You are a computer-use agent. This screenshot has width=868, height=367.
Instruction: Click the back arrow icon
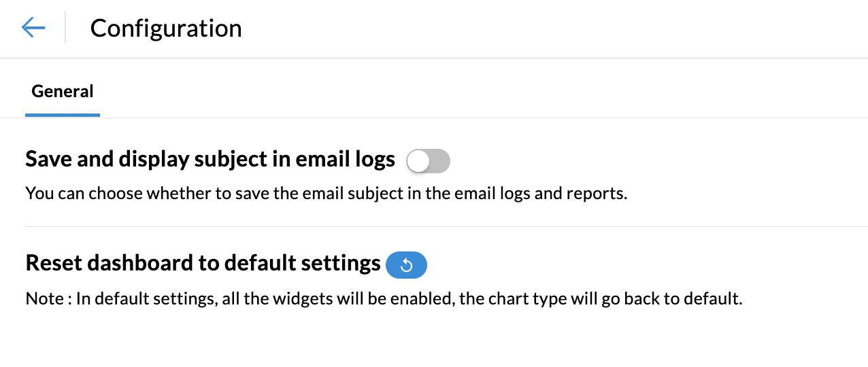tap(33, 28)
